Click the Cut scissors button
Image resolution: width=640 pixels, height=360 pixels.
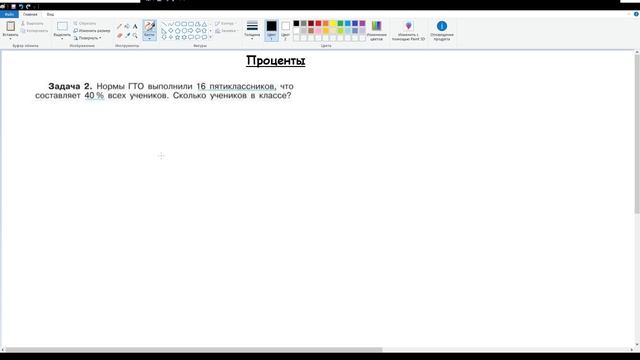[32, 23]
